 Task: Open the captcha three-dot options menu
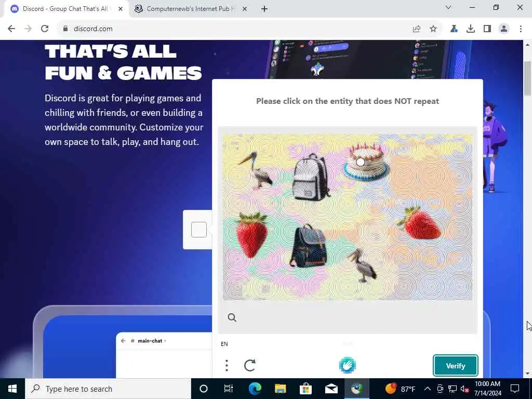(227, 365)
